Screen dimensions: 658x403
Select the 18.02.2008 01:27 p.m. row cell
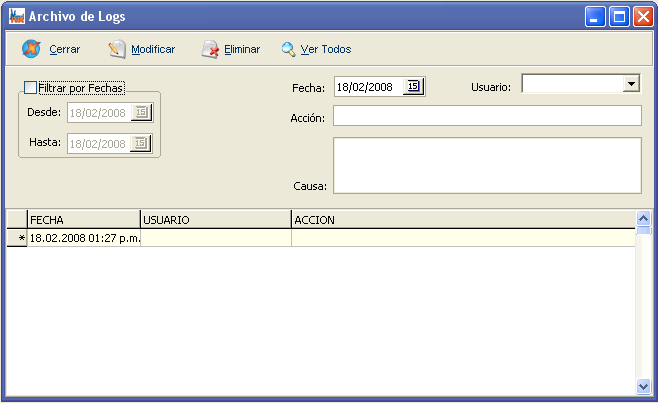coord(84,238)
